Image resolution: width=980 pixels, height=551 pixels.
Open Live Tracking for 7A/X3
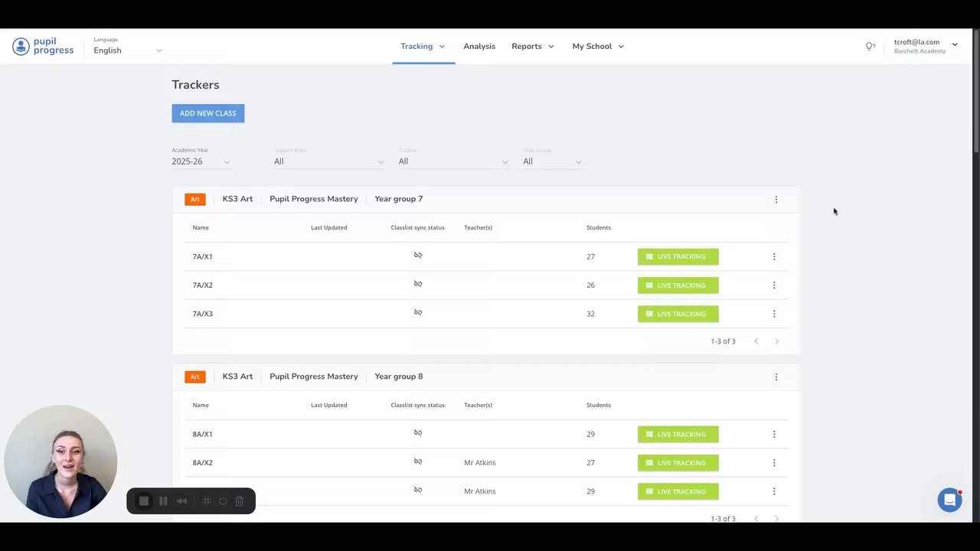678,314
